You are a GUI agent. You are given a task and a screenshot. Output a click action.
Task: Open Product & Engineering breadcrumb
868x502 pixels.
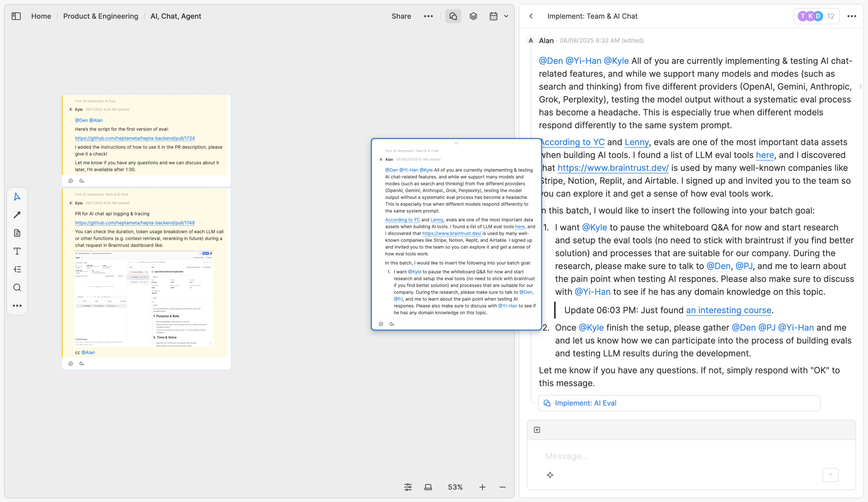(101, 16)
